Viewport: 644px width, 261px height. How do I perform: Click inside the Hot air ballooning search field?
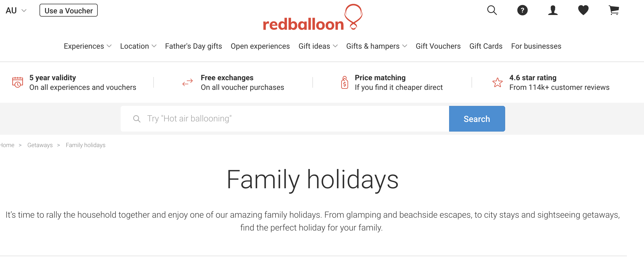(x=267, y=118)
